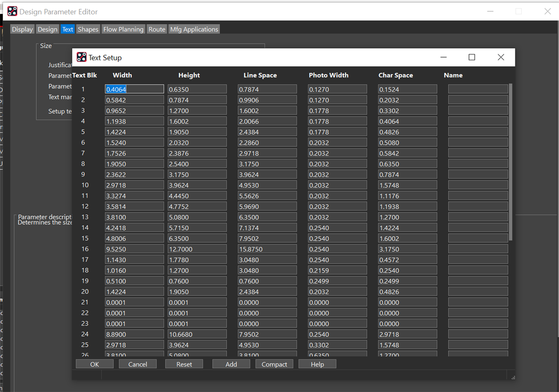
Task: Minimize the Text Setup dialog
Action: pos(443,57)
